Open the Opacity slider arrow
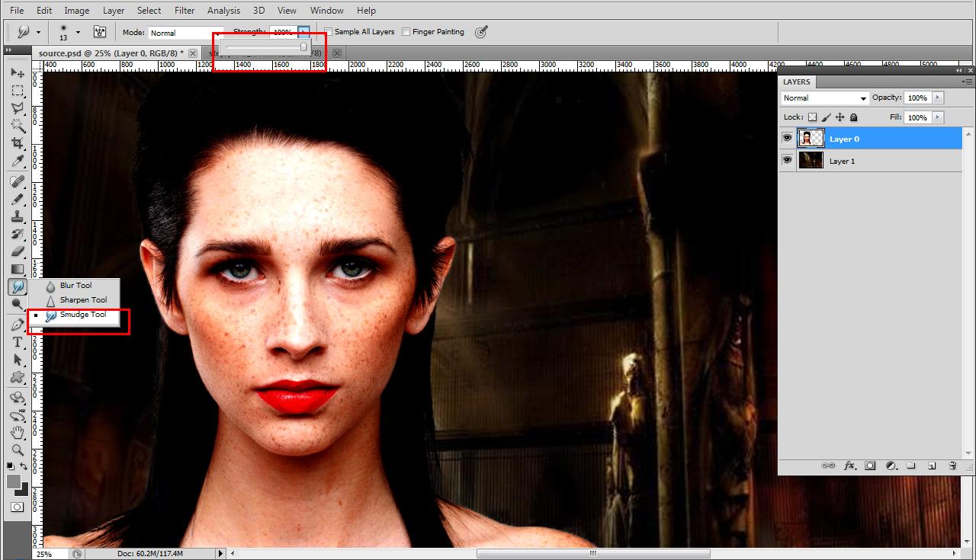Screen dimensions: 976x560 pyautogui.click(x=938, y=98)
